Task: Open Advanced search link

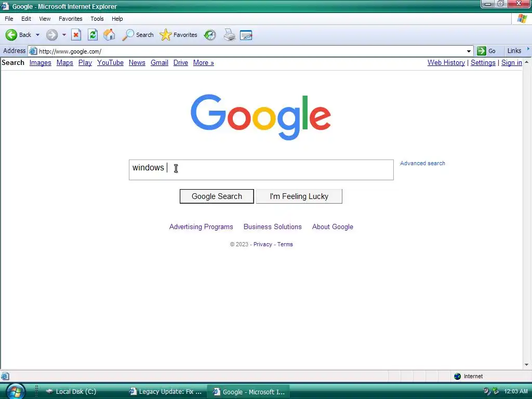Action: point(422,163)
